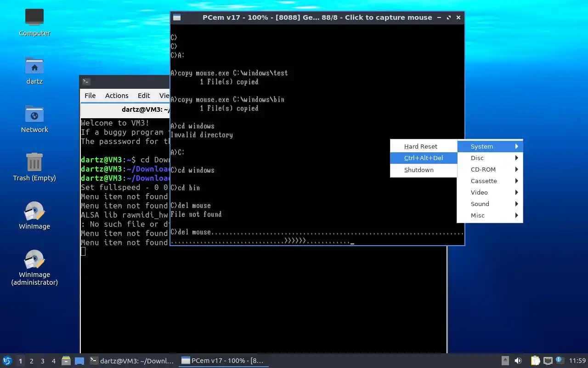This screenshot has height=368, width=588.
Task: Click the PCem title bar text
Action: tap(317, 17)
